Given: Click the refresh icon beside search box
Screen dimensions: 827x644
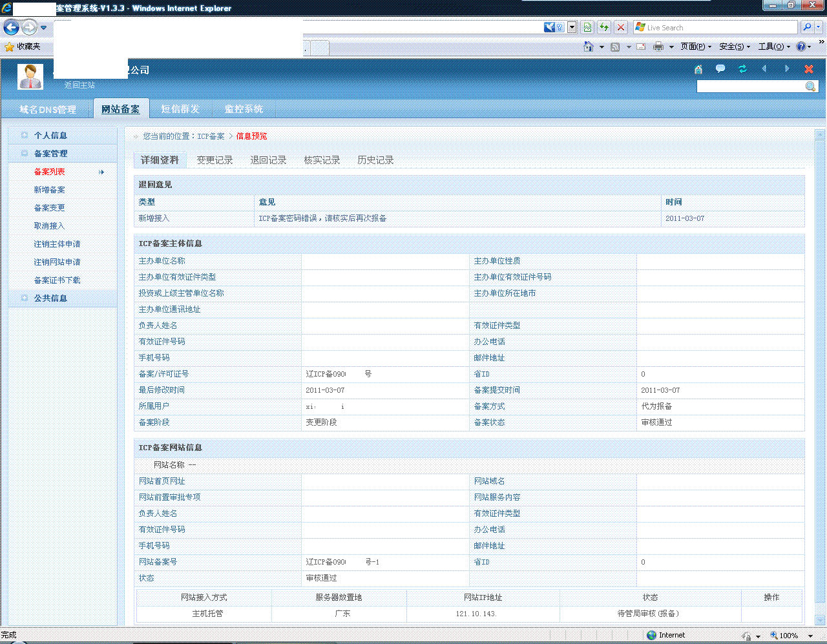Looking at the screenshot, I should tap(742, 69).
